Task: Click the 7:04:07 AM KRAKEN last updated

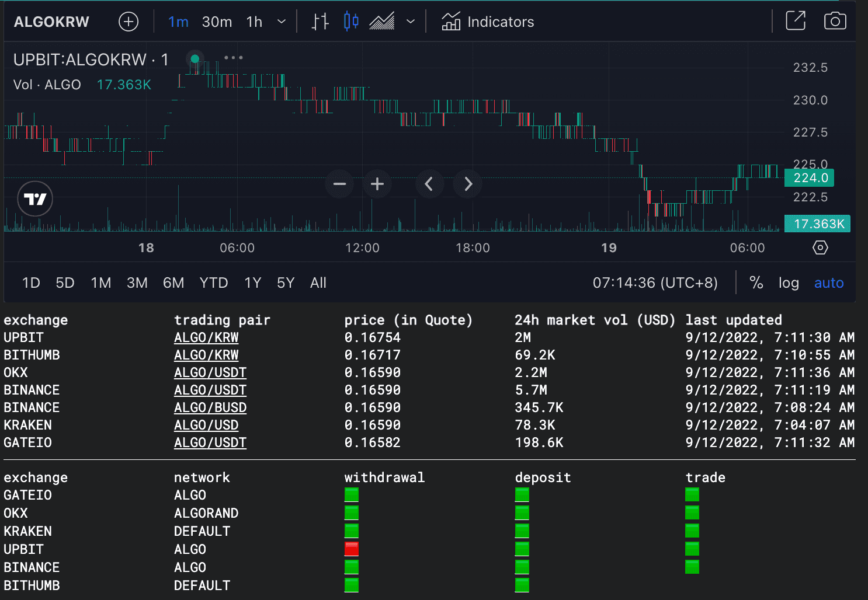Action: 770,425
